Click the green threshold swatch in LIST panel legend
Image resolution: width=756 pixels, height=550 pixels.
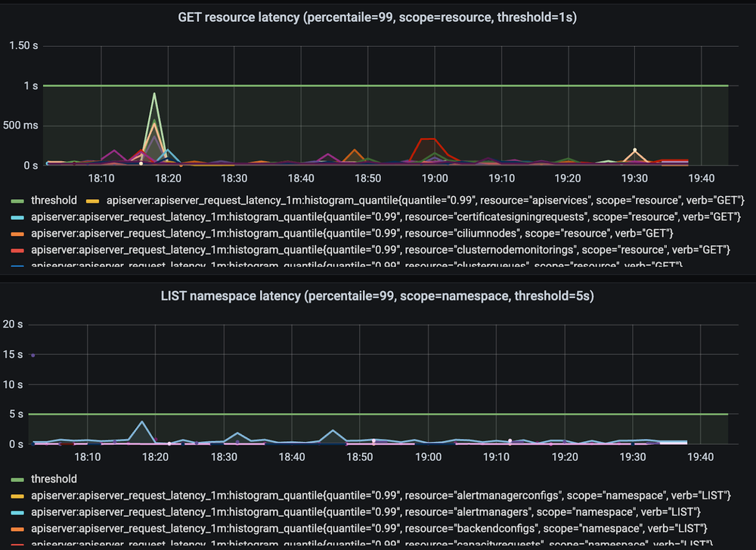point(17,479)
